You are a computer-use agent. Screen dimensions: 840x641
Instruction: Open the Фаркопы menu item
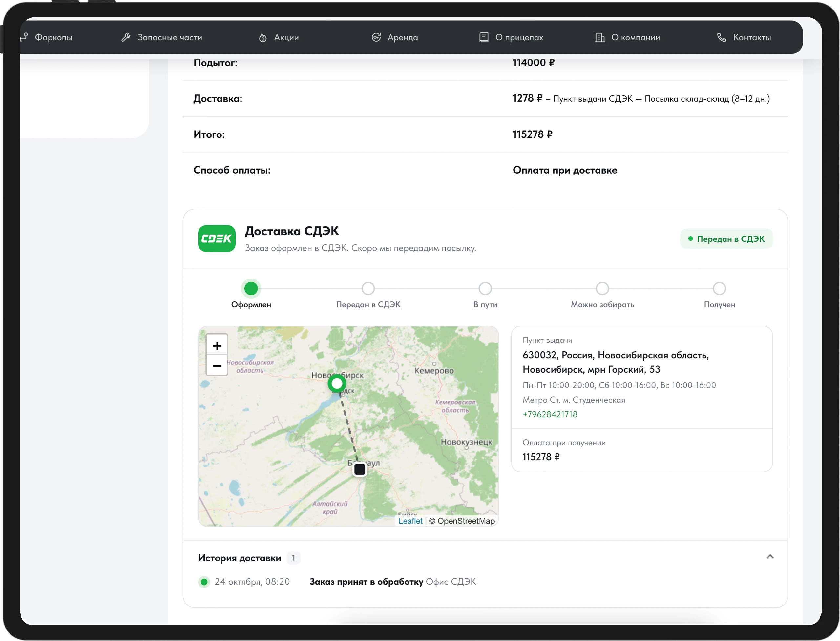53,37
